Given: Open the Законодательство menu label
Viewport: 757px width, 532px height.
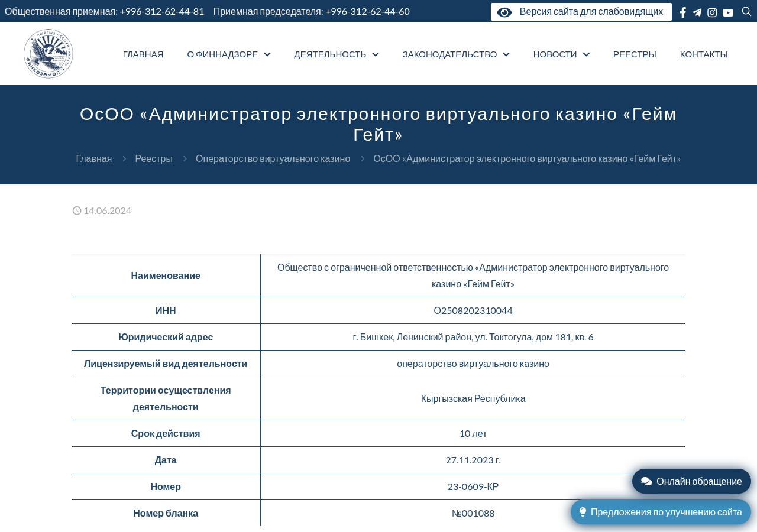Looking at the screenshot, I should pyautogui.click(x=449, y=54).
